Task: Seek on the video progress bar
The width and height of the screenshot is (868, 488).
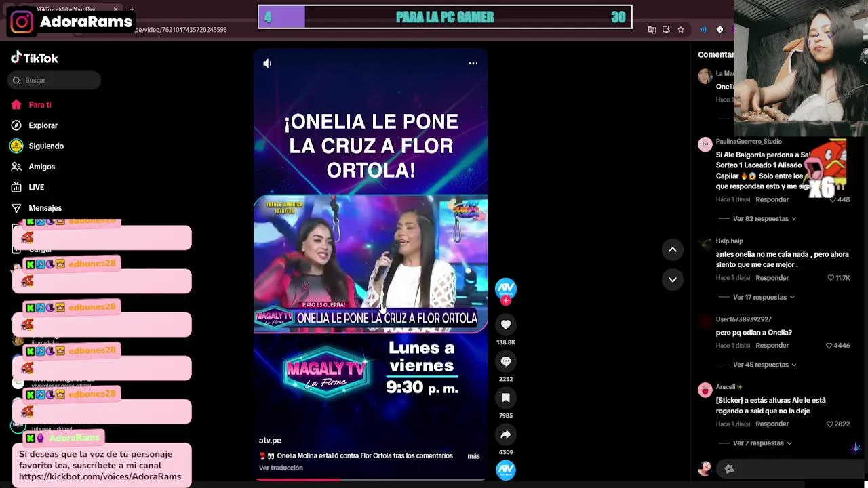Action: point(370,479)
